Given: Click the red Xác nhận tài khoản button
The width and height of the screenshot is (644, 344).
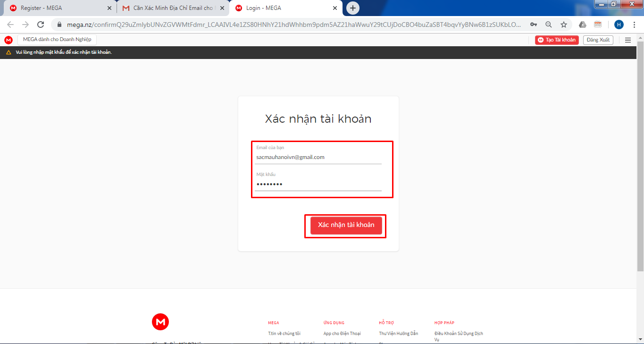Looking at the screenshot, I should pyautogui.click(x=346, y=225).
